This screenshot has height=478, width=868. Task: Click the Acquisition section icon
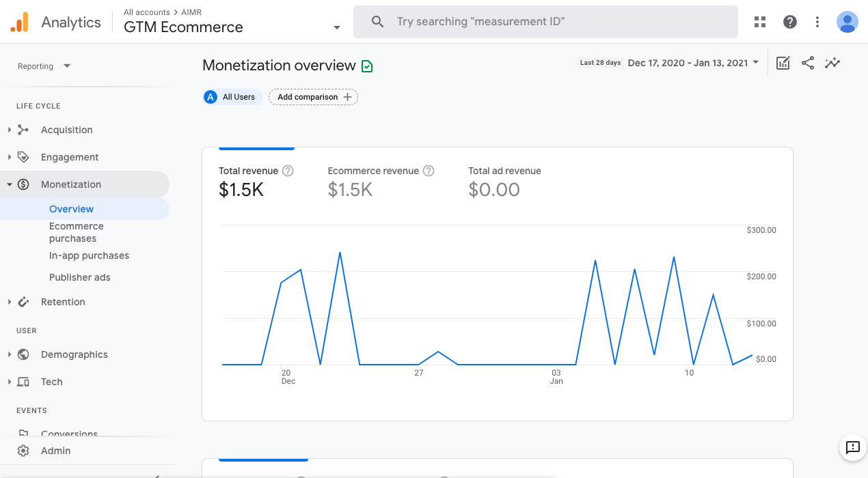[x=23, y=130]
